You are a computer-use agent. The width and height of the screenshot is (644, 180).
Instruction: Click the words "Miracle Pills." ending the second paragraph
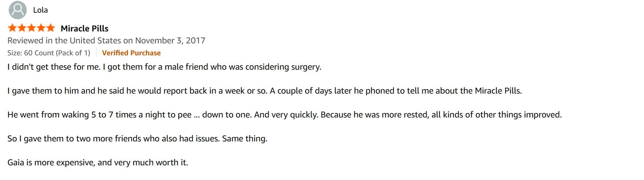pyautogui.click(x=499, y=91)
